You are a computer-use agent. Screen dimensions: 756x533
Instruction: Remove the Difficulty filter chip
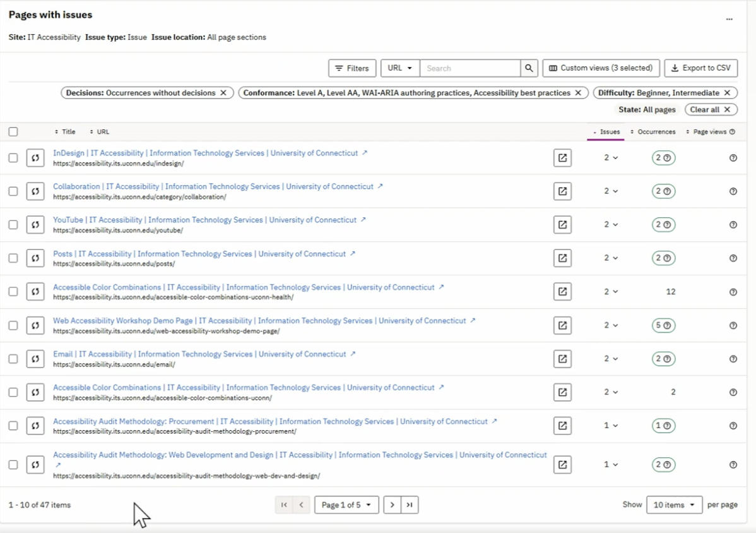(x=727, y=93)
